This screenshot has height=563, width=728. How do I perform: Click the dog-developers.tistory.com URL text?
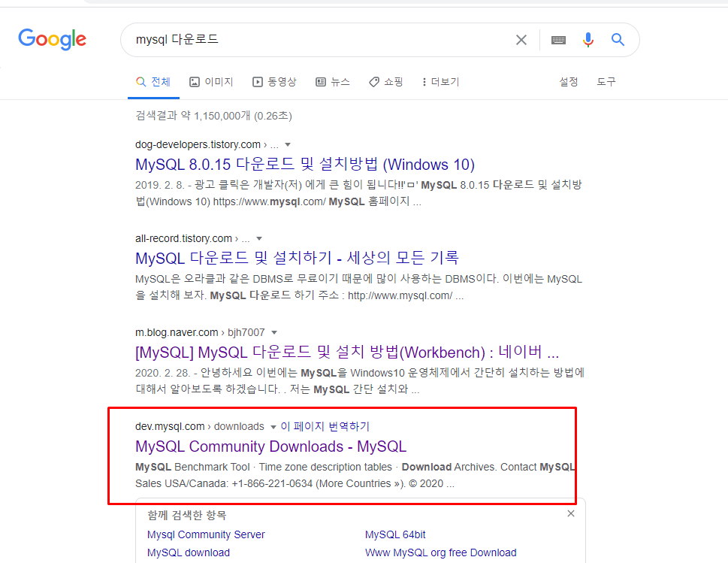[198, 144]
